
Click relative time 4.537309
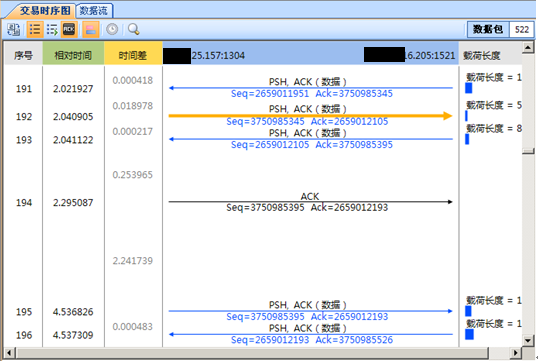pyautogui.click(x=73, y=335)
